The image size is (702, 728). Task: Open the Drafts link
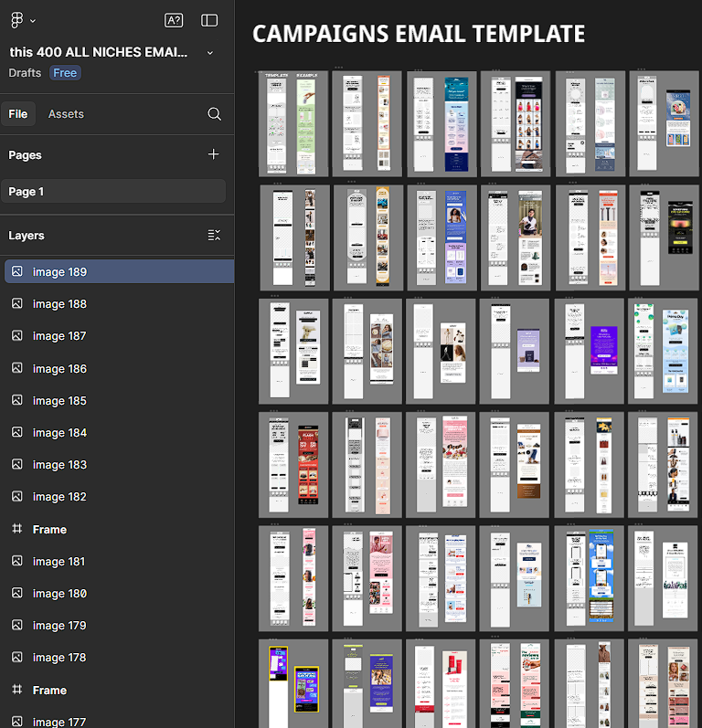tap(25, 73)
